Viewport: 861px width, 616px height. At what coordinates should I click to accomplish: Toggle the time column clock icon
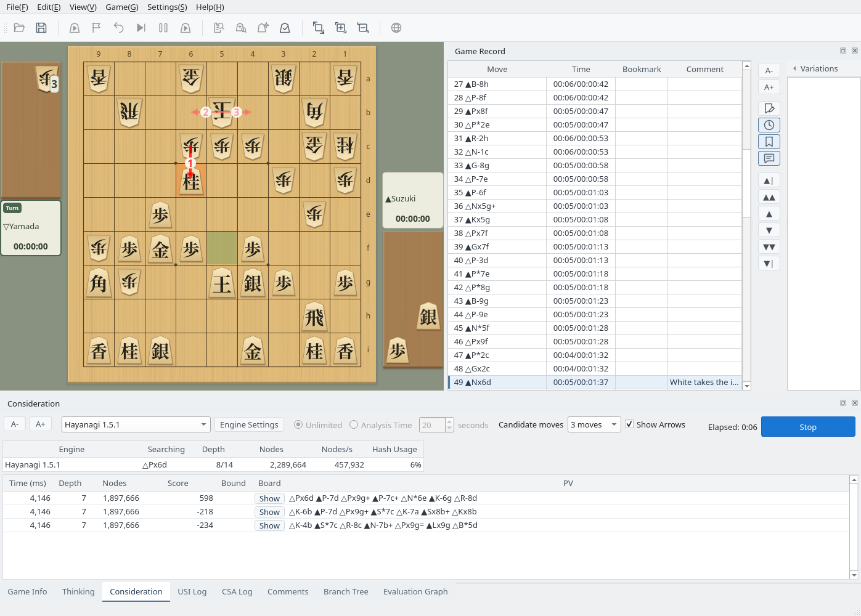(x=769, y=125)
